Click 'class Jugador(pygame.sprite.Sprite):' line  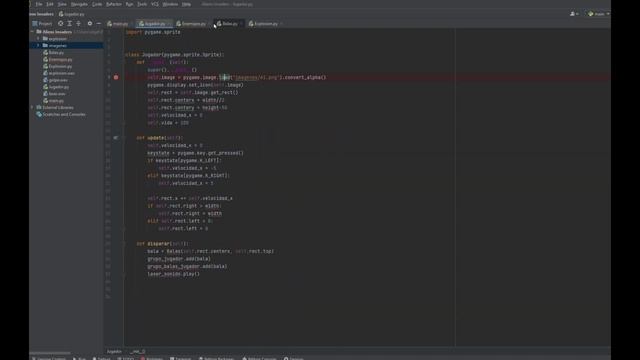tap(175, 55)
